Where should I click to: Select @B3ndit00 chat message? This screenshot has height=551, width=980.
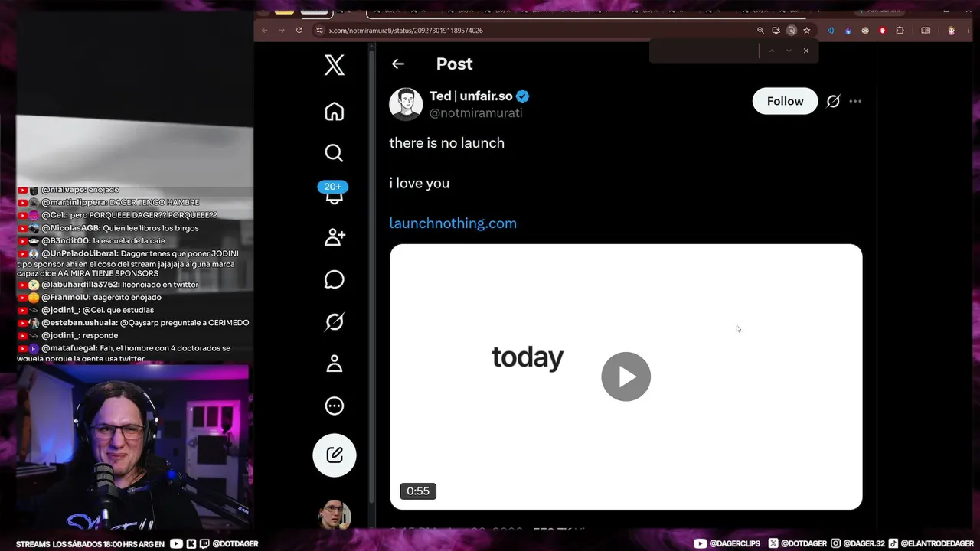92,241
